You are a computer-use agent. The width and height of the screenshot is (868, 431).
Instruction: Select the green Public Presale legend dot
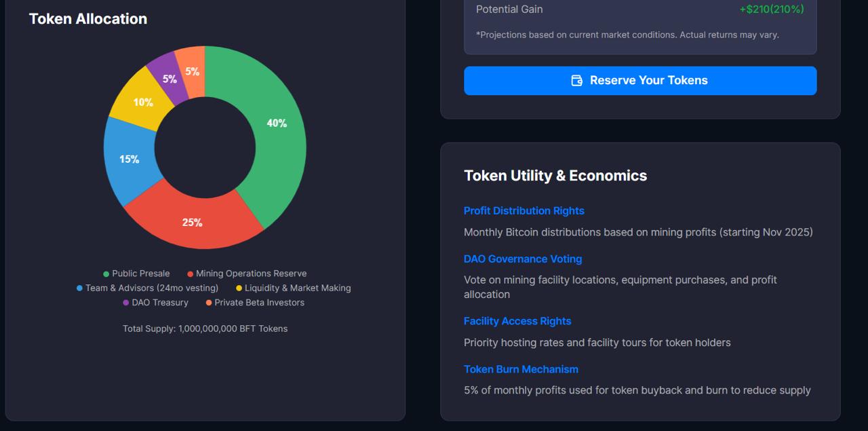pyautogui.click(x=106, y=274)
